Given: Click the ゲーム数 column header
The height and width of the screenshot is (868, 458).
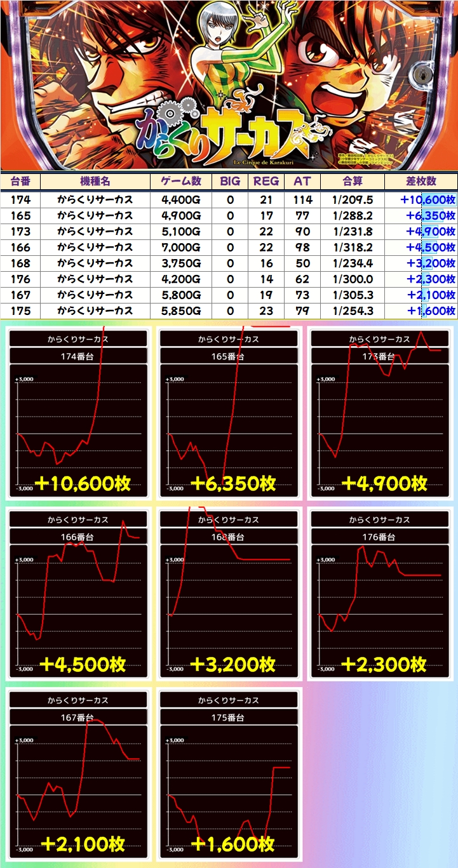Looking at the screenshot, I should click(x=182, y=181).
